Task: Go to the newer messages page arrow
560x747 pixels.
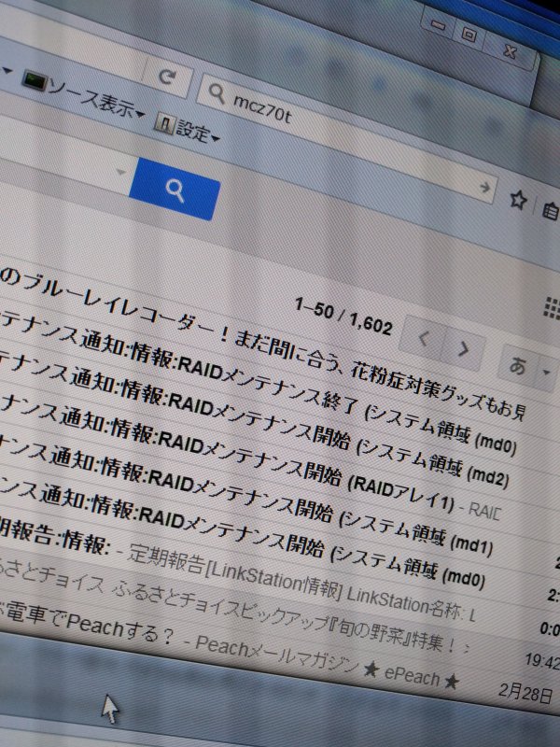Action: (424, 339)
